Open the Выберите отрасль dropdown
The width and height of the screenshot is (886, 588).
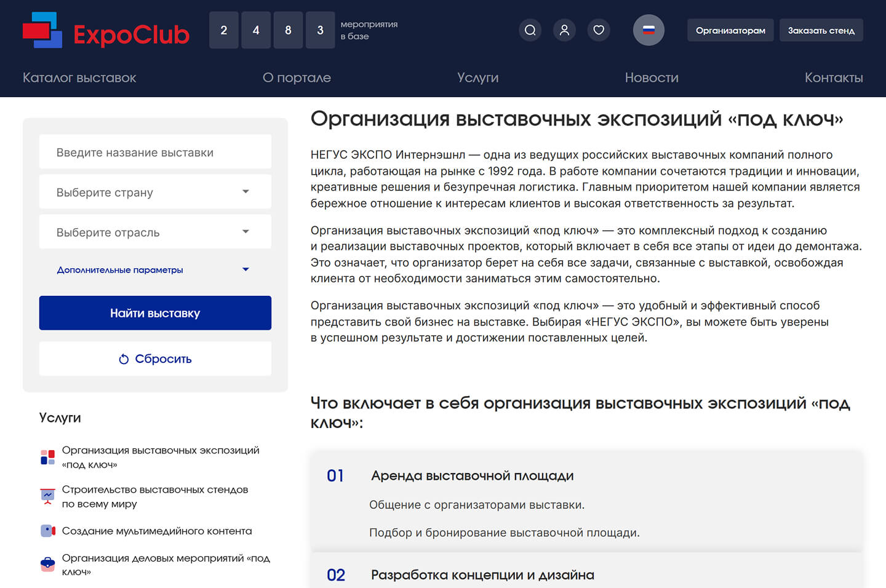(155, 232)
